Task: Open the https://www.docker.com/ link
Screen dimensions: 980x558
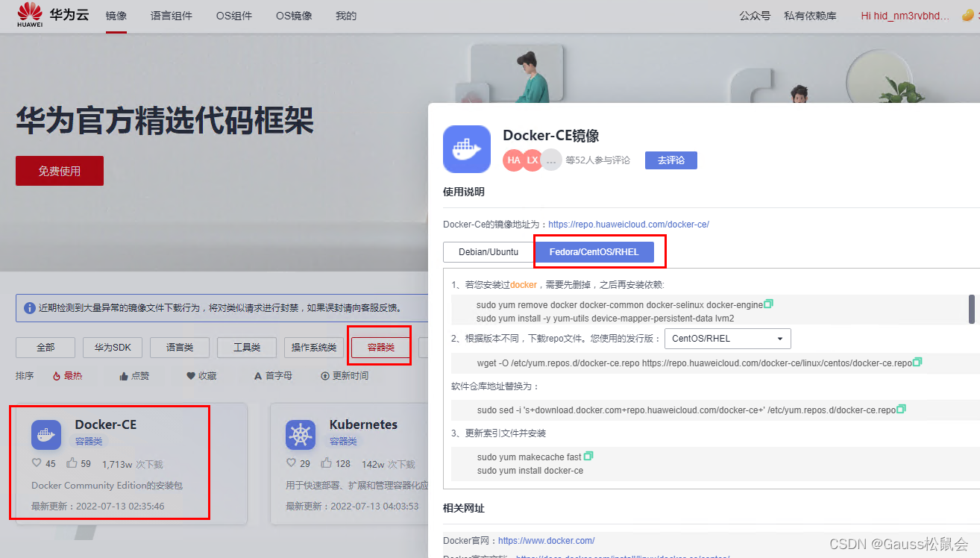Action: click(546, 541)
